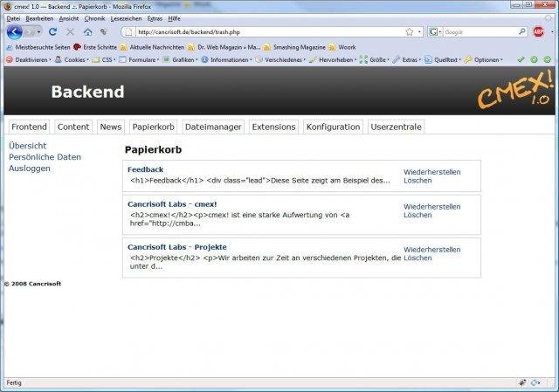Open Persönliche Daten sidebar link
Image resolution: width=559 pixels, height=392 pixels.
click(x=45, y=157)
